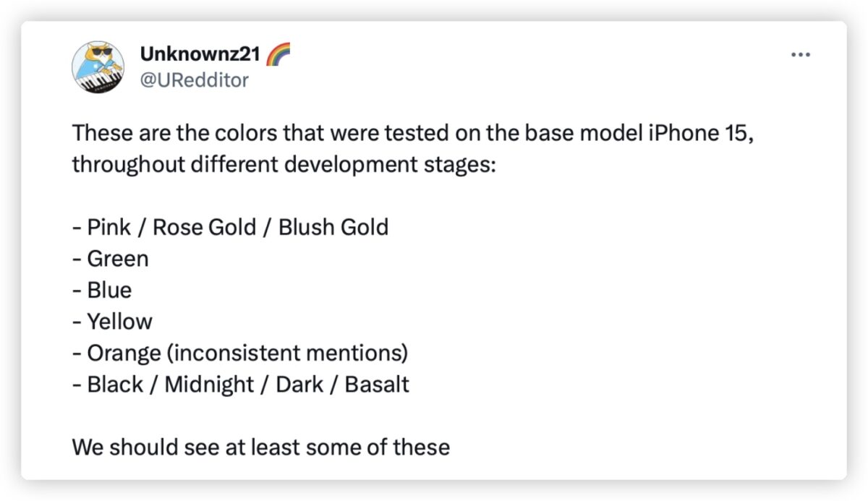Click the sentence mentioning base model iPhone 15
Image resolution: width=868 pixels, height=501 pixels.
(x=413, y=133)
